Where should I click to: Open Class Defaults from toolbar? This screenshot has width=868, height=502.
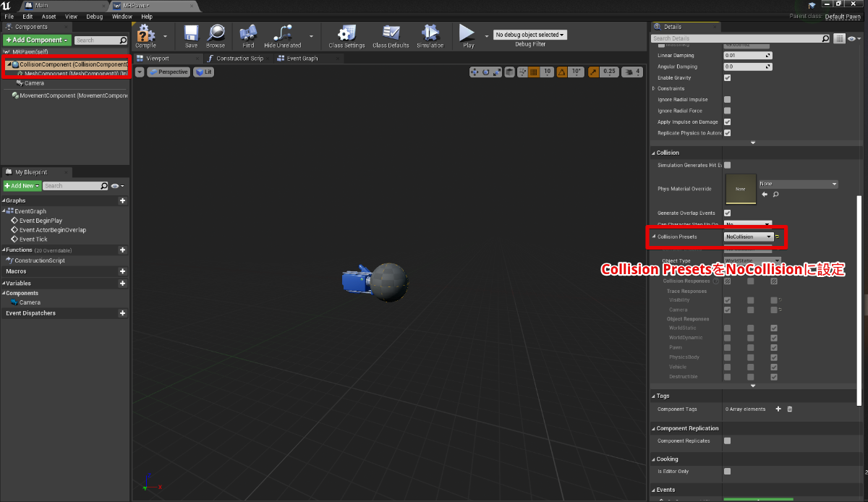[391, 35]
